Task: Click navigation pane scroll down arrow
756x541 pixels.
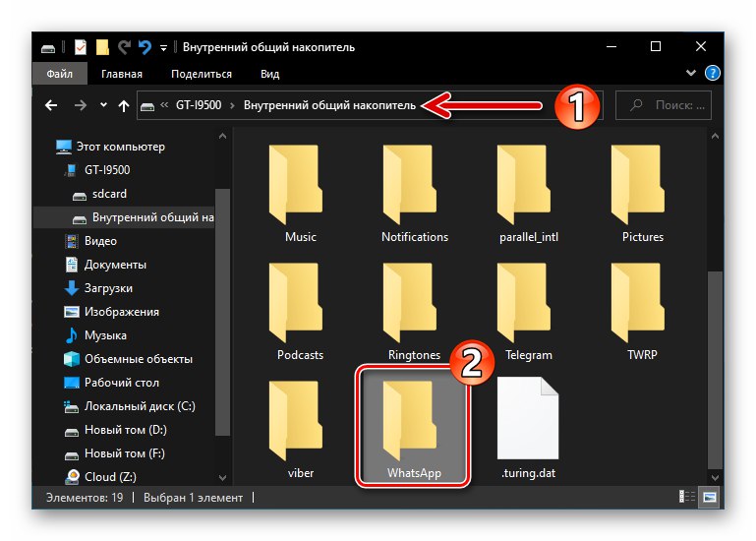Action: [x=222, y=478]
